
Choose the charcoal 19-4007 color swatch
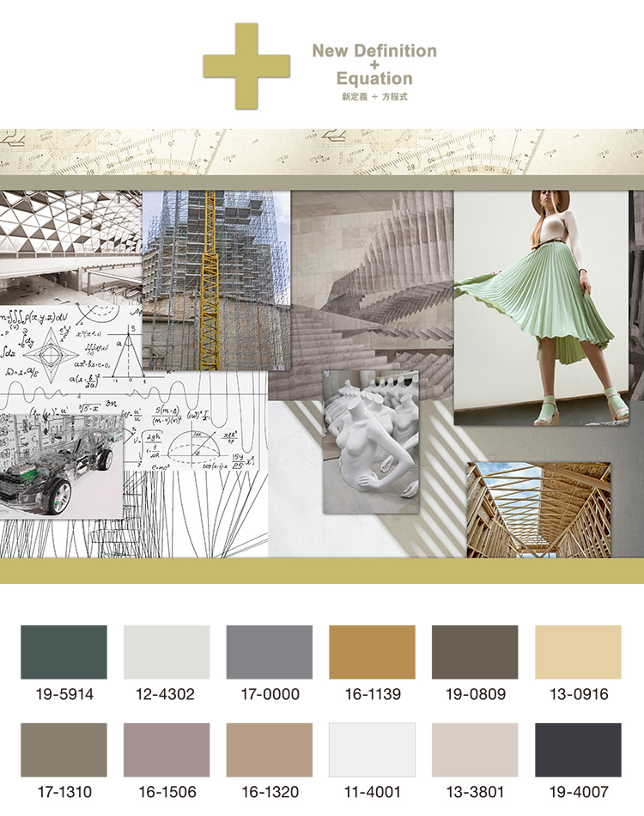[x=578, y=750]
